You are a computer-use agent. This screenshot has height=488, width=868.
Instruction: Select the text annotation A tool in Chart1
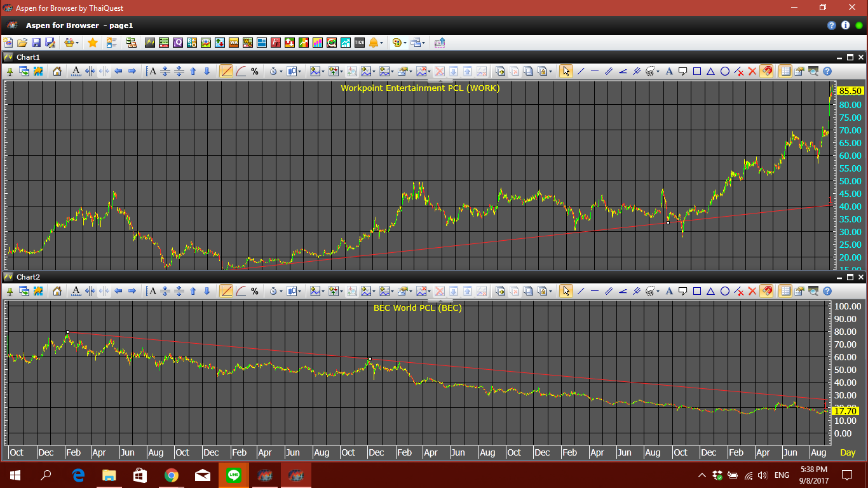click(x=669, y=71)
